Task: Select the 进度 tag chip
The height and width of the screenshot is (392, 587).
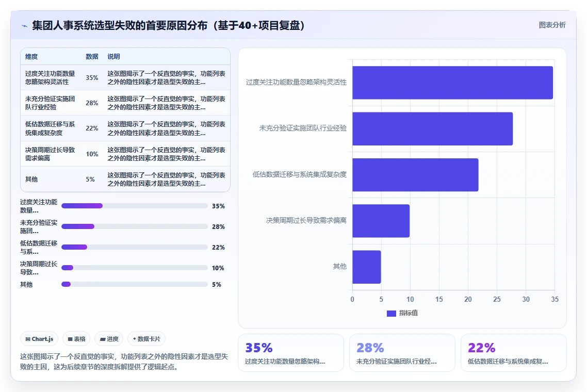Action: tap(109, 339)
